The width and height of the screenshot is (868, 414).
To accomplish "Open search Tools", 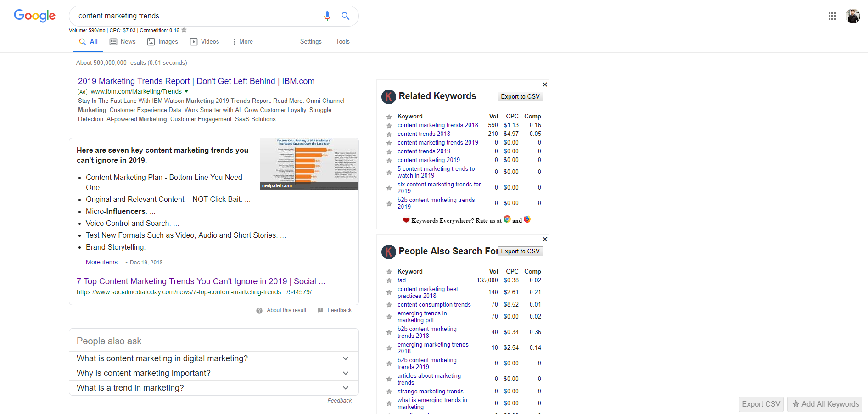I will pyautogui.click(x=343, y=42).
